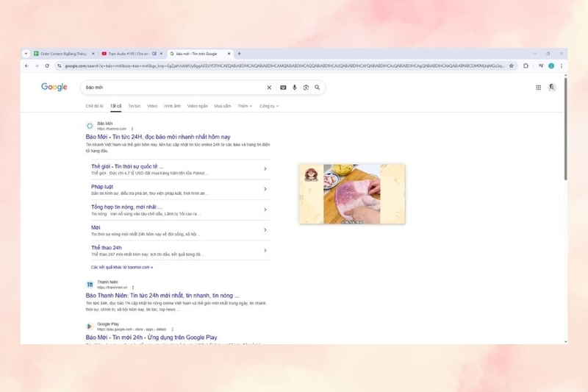Switch to Hình ảnh results tab
This screenshot has height=392, width=588.
pyautogui.click(x=172, y=106)
